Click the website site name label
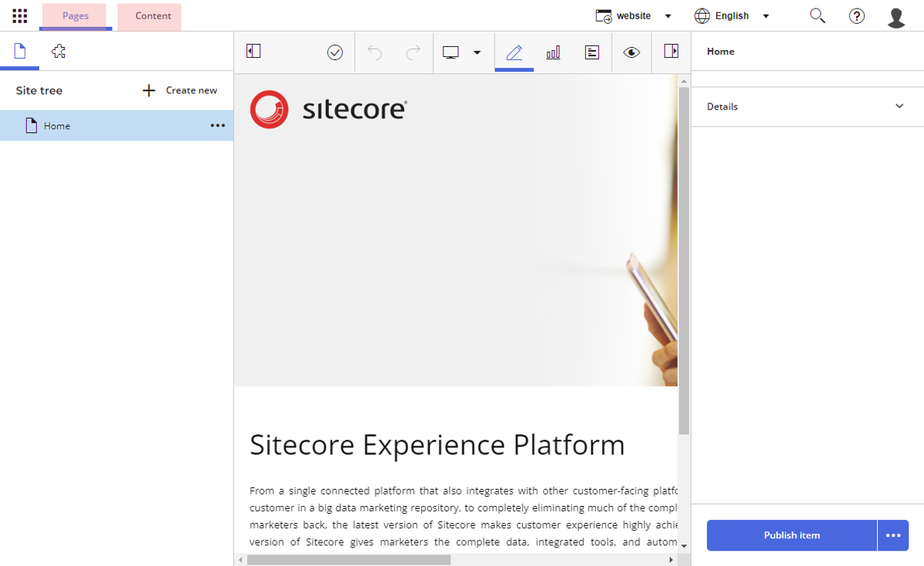This screenshot has height=566, width=924. click(634, 16)
